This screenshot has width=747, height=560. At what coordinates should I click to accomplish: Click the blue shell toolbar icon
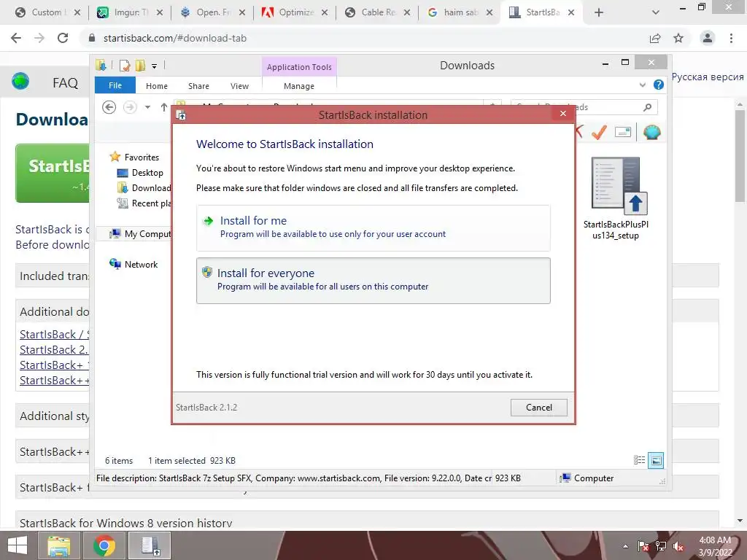tap(651, 132)
